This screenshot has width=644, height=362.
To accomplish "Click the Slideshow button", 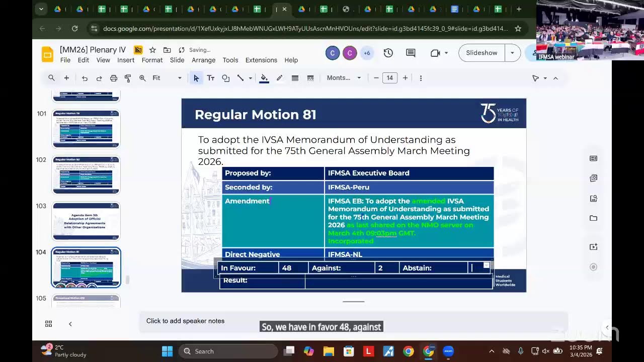I will click(x=481, y=53).
